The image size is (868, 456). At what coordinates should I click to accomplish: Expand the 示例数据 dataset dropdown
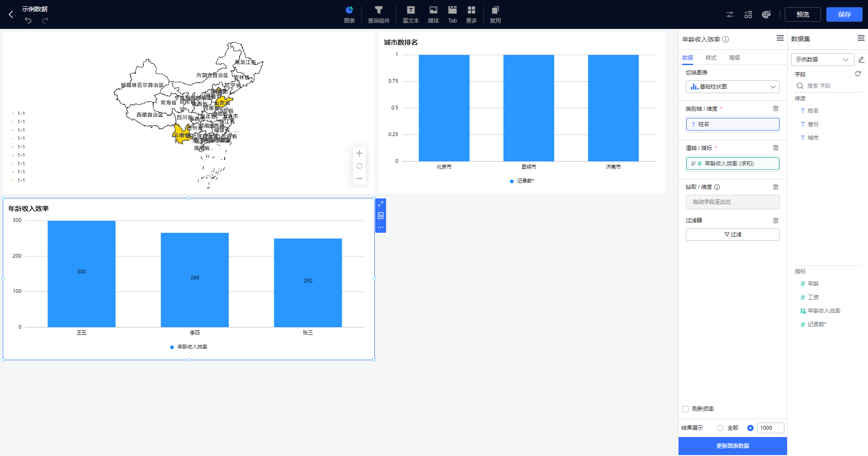pos(822,60)
